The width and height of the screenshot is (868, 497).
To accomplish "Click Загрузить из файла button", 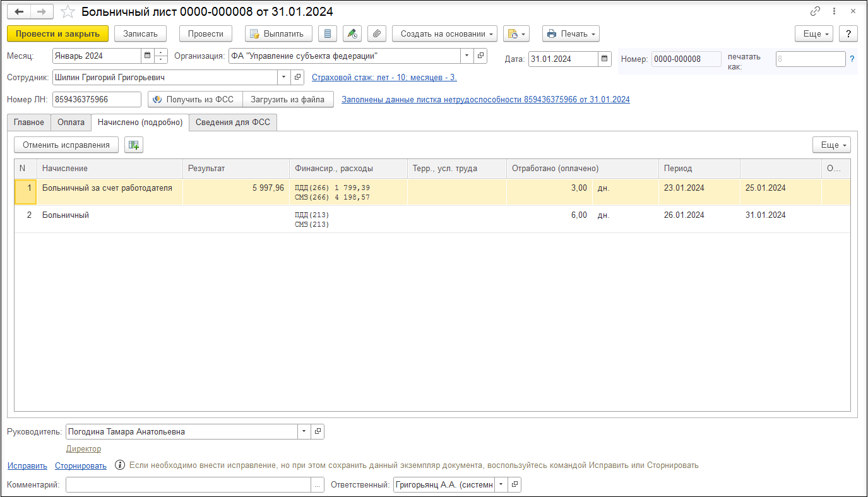I will (x=288, y=99).
